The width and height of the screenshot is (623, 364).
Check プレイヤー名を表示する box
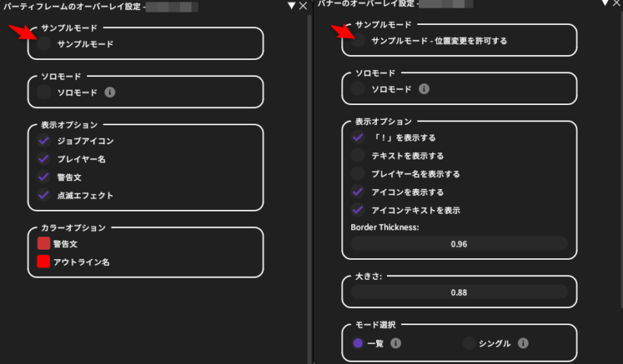(358, 173)
